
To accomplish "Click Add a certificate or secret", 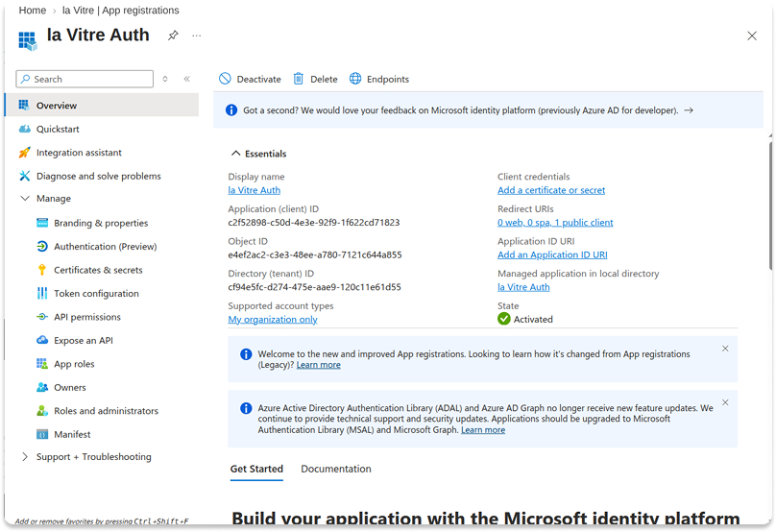I will (x=551, y=190).
